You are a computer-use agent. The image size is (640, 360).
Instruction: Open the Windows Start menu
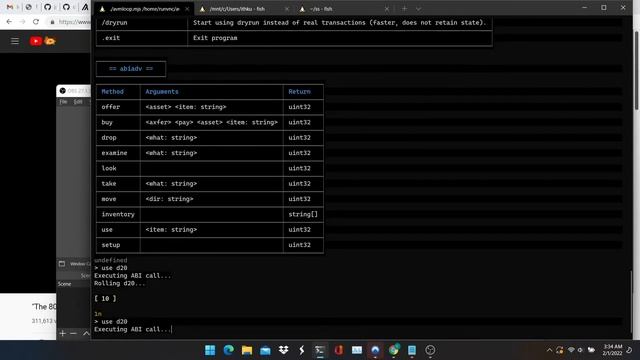pos(210,350)
